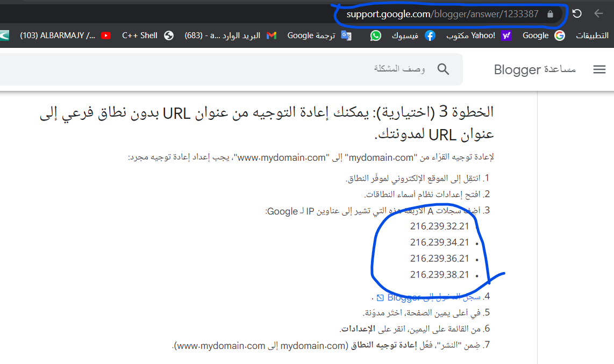Reload the page with the refresh icon

[577, 13]
